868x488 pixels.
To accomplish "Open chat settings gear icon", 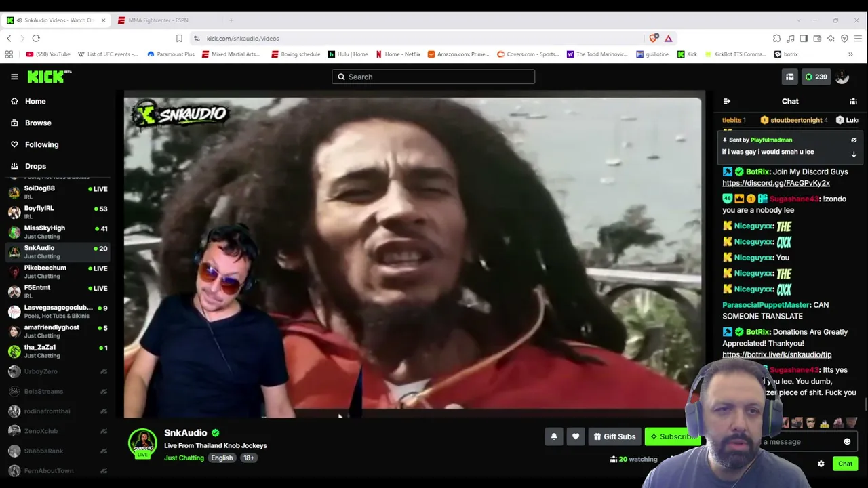I will pyautogui.click(x=821, y=464).
